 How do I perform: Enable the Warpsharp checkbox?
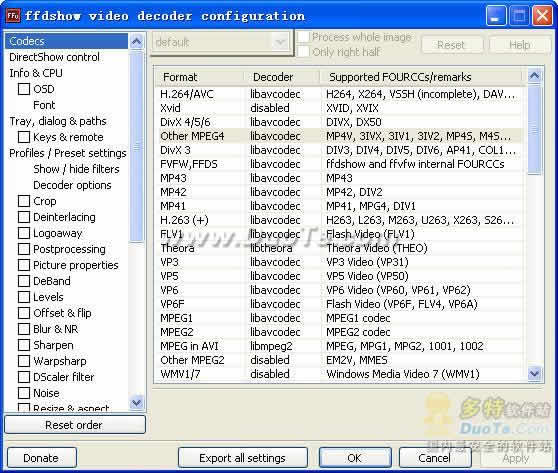point(24,361)
